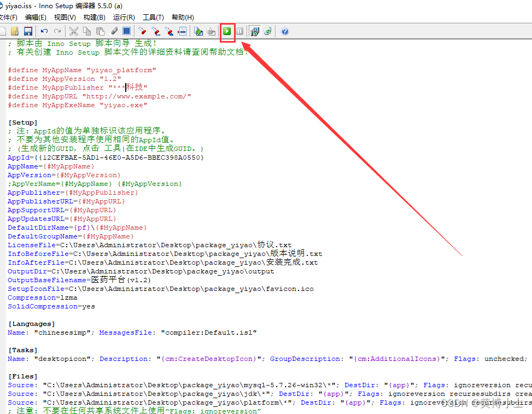Open the 文件(F) menu

click(x=8, y=18)
